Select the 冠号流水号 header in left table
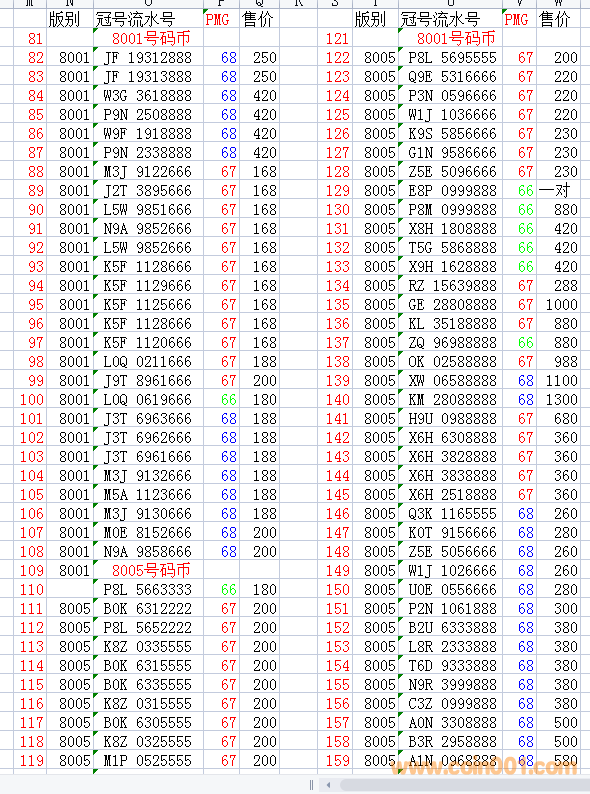Viewport: 590px width, 794px height. coord(135,20)
